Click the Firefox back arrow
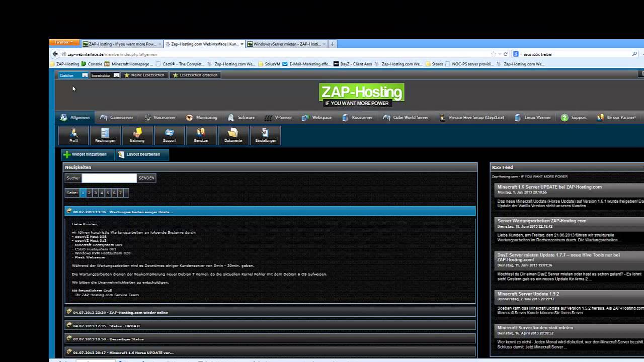The width and height of the screenshot is (644, 362). click(x=55, y=54)
